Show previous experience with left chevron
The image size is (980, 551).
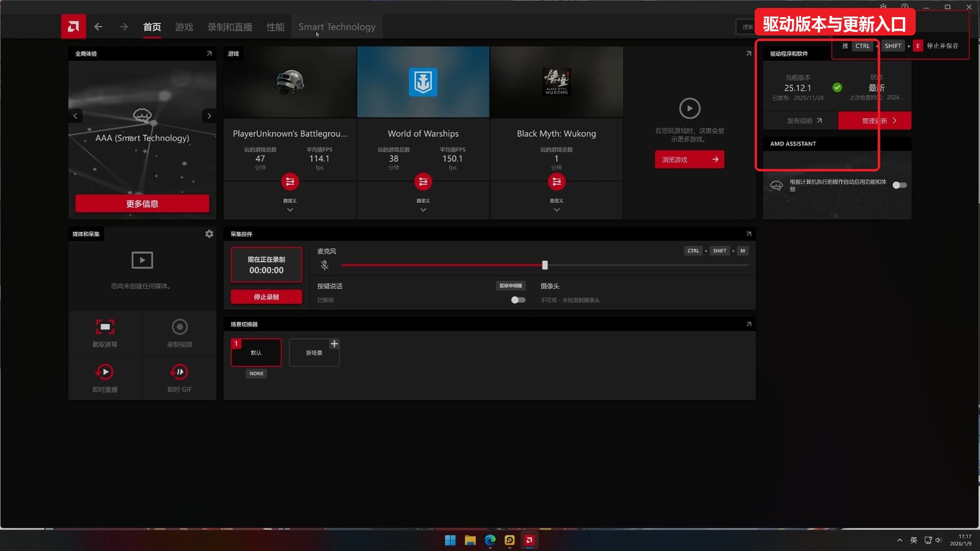click(x=75, y=116)
